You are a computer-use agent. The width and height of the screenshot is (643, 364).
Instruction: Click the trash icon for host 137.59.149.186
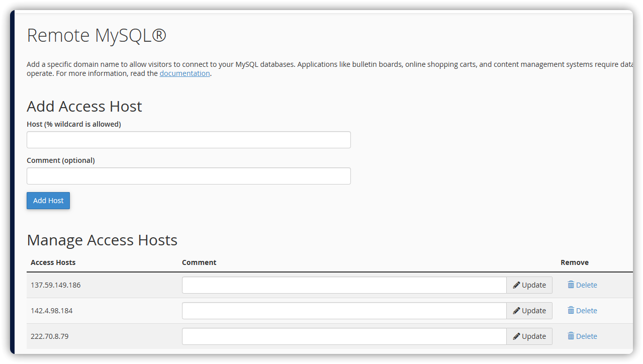point(571,285)
